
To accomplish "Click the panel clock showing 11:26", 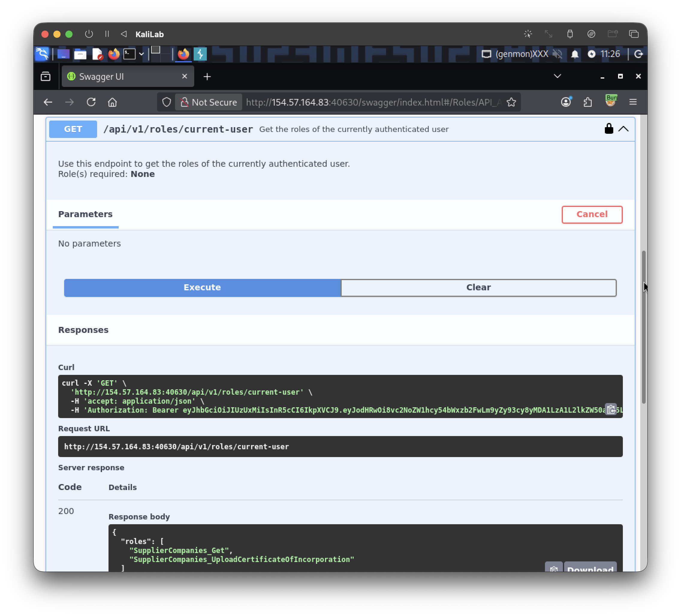I will [x=610, y=54].
